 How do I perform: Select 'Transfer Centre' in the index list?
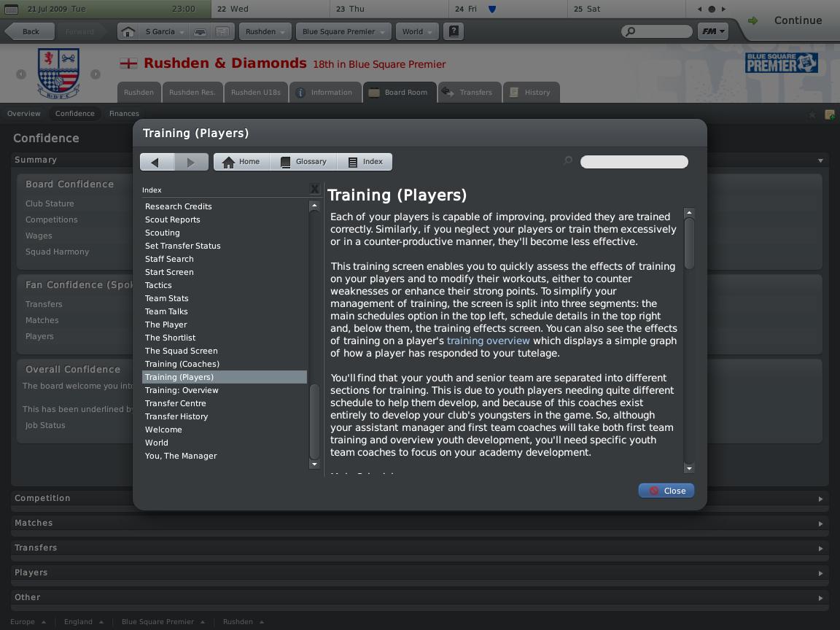click(176, 403)
